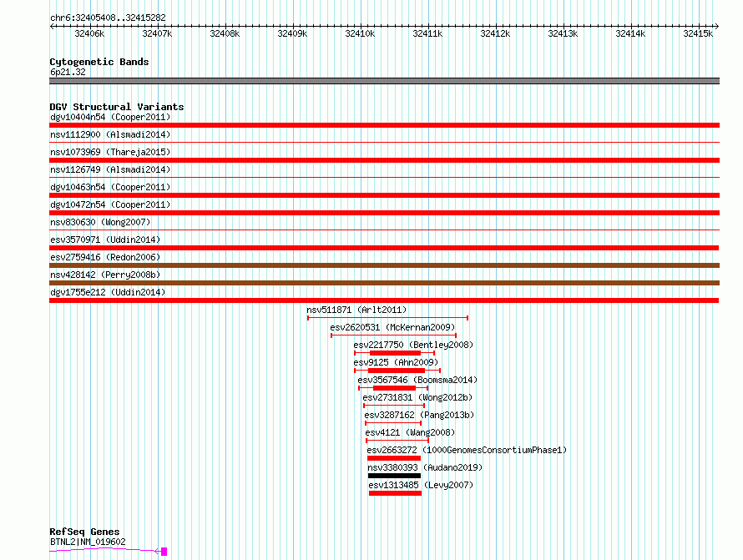Click the brown nsv428142 variant bar
743x560 pixels.
[x=384, y=283]
